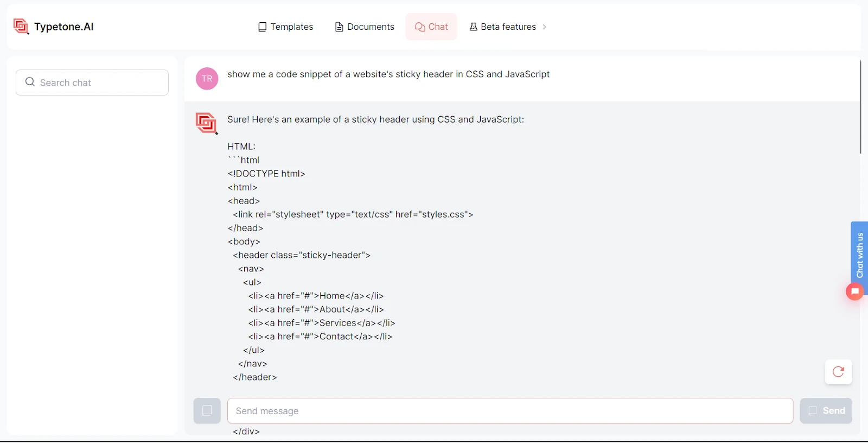Switch to the Chat tab
Viewport: 868px width, 444px height.
[431, 27]
